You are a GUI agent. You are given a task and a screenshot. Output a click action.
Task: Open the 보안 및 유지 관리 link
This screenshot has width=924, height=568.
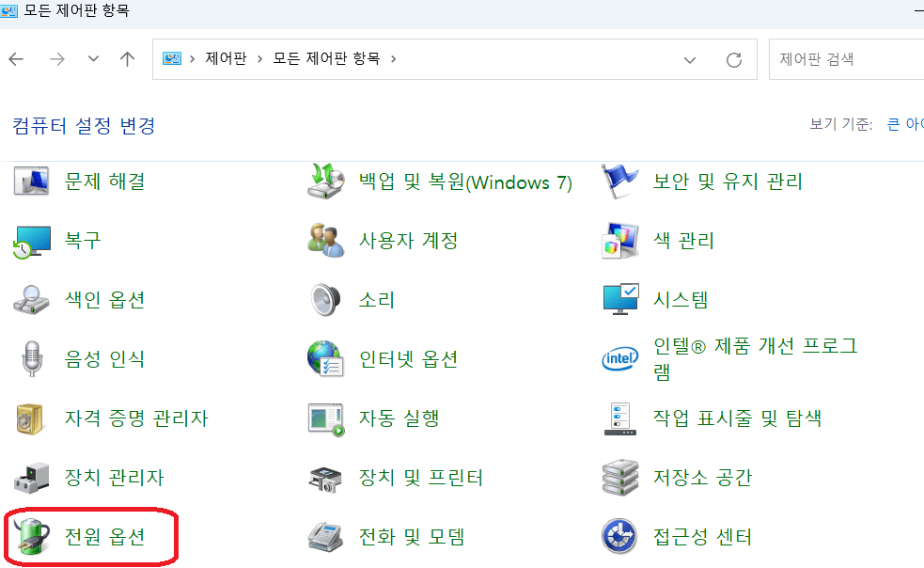point(728,181)
